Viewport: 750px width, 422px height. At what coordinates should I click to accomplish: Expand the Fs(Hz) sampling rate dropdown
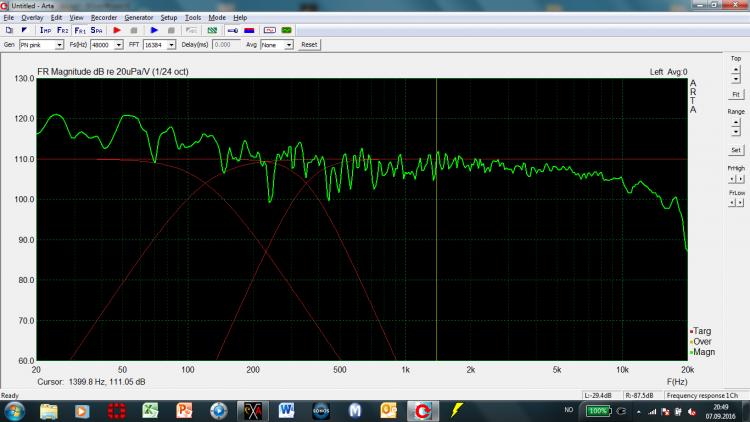(119, 45)
